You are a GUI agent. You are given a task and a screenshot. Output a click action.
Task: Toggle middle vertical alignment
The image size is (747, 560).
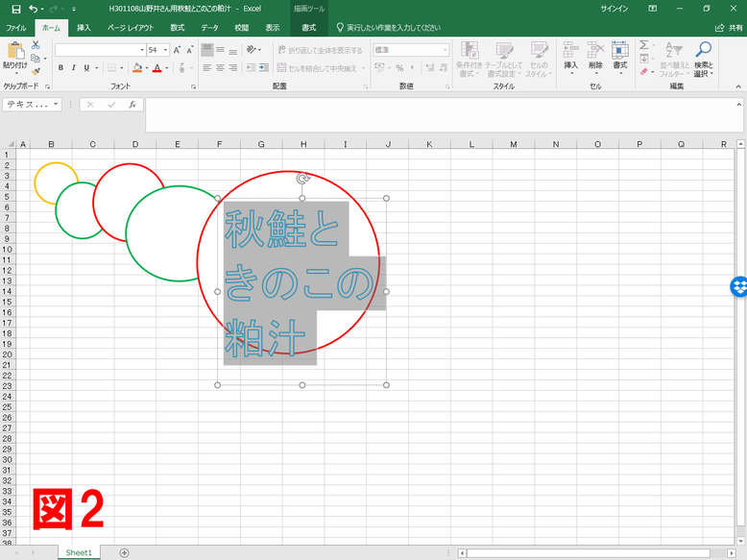220,50
